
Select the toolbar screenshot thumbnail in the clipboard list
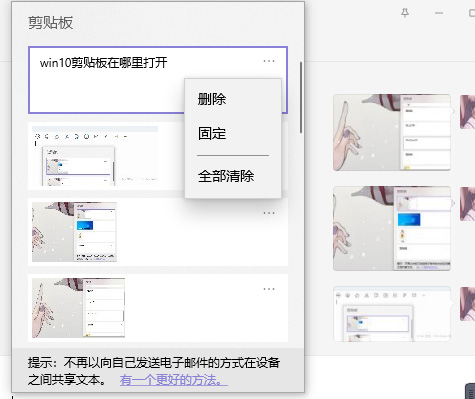click(x=95, y=156)
